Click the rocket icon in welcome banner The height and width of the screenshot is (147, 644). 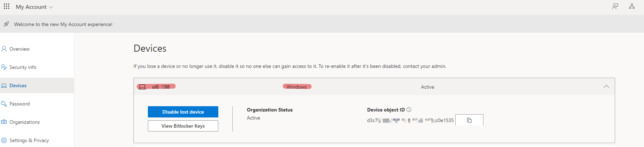coord(6,24)
